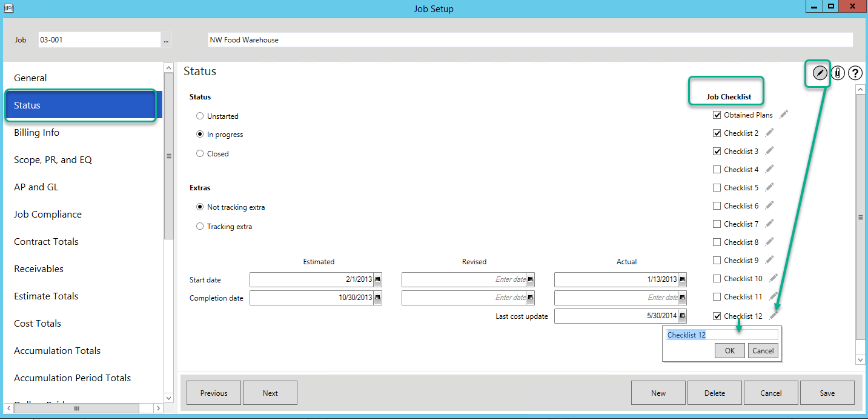Screen dimensions: 868x420
Task: Open calendar for Estimated Completion date
Action: tap(377, 298)
